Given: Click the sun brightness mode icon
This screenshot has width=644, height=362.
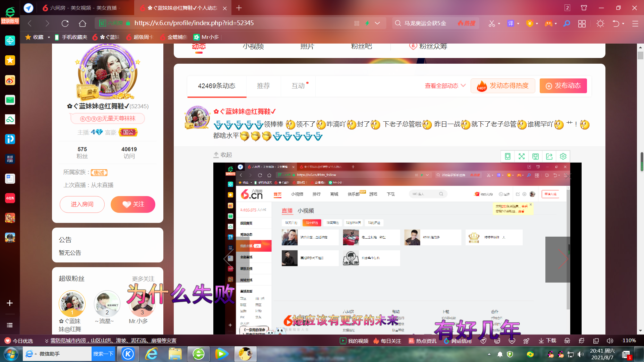Looking at the screenshot, I should pos(600,23).
